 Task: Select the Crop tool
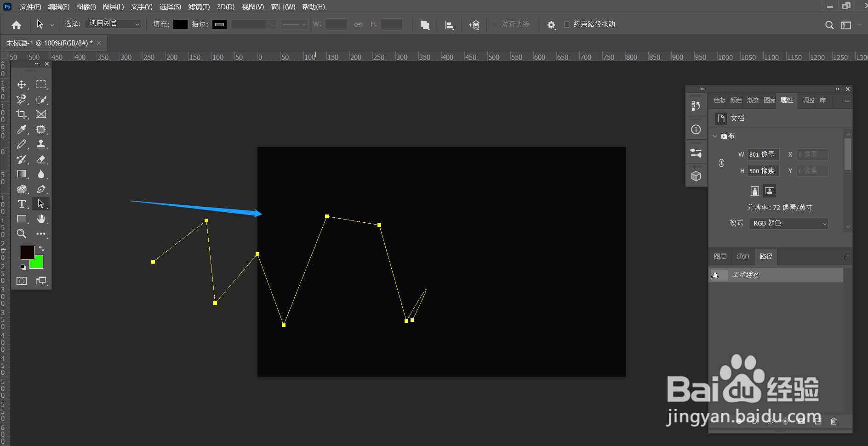[22, 114]
